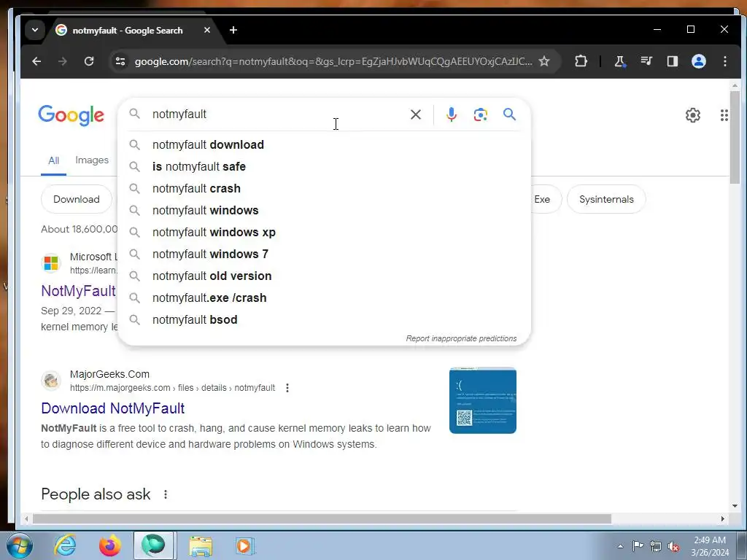Open the Microsoft NotMyFault result link

click(x=79, y=291)
